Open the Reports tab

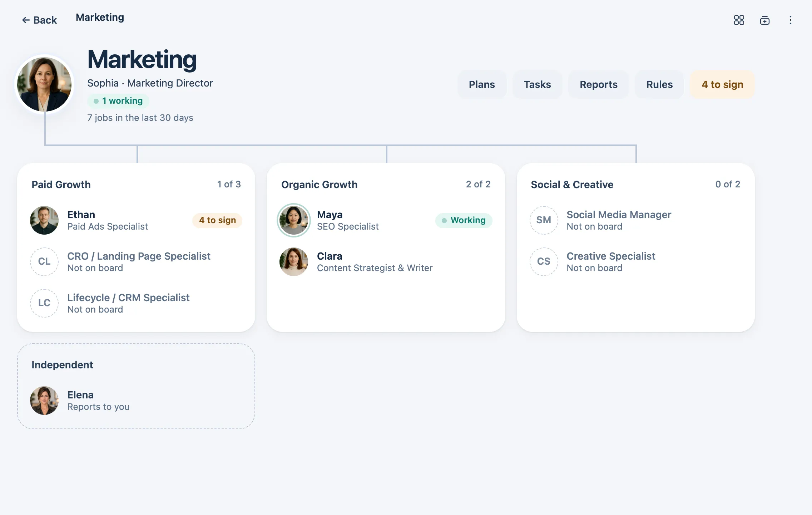pyautogui.click(x=598, y=84)
